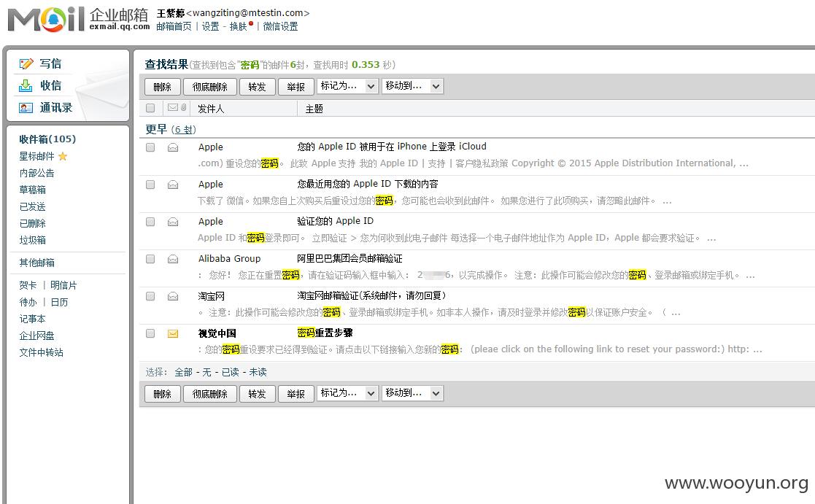
Task: Open 文件中转站 link in sidebar
Action: pos(41,352)
